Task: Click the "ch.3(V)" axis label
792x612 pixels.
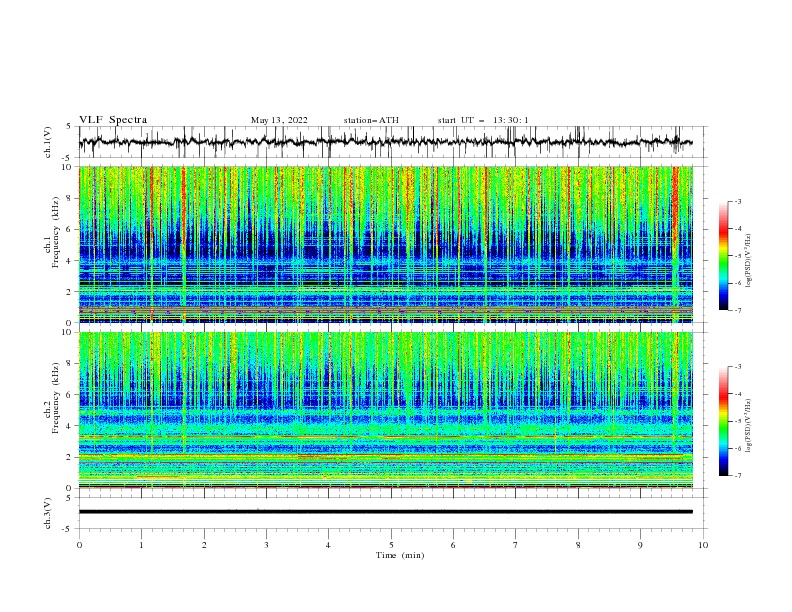Action: [x=48, y=513]
